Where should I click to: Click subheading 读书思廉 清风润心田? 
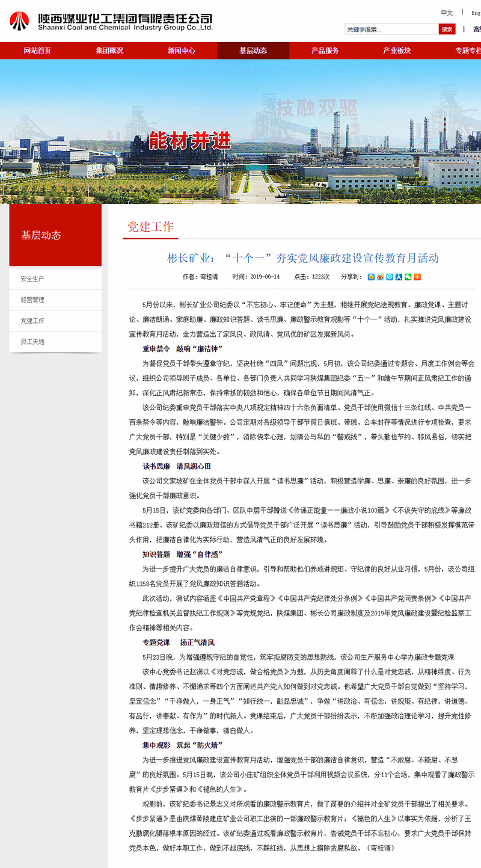tap(177, 466)
